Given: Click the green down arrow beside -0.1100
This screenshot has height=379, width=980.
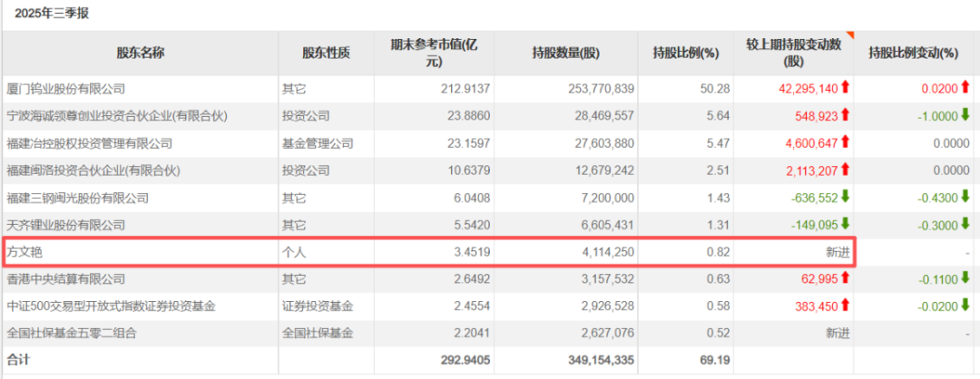Looking at the screenshot, I should click(965, 277).
